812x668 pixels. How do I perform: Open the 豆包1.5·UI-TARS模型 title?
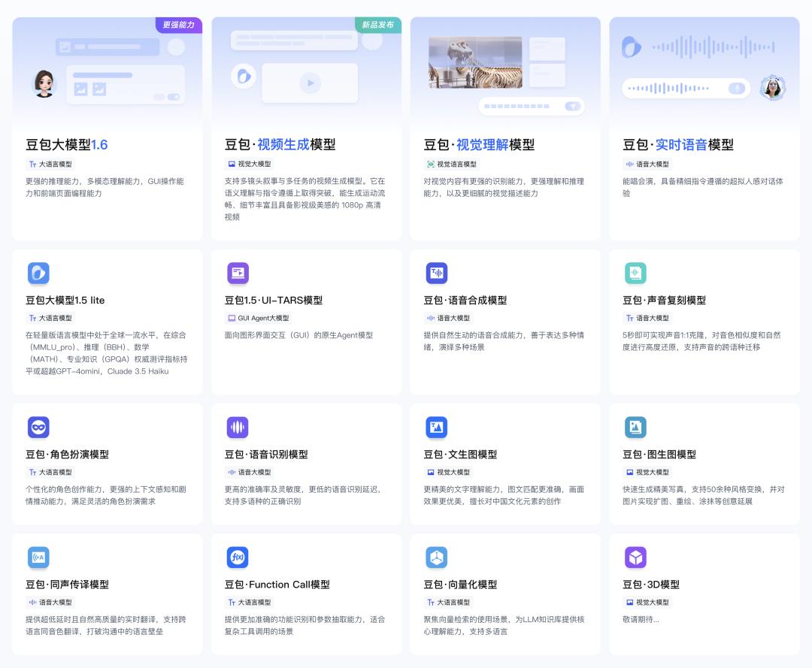pyautogui.click(x=274, y=300)
